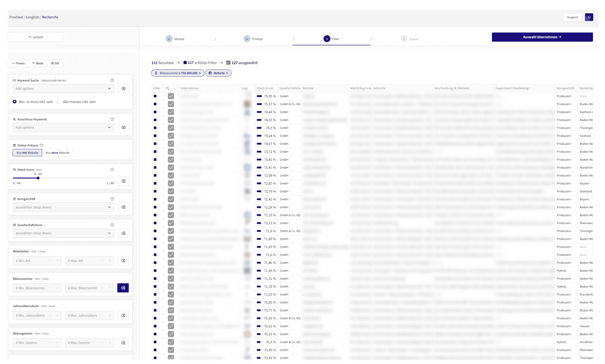605x364 pixels.
Task: Click the help icon next to Online-Präsenz
Action: (41, 145)
